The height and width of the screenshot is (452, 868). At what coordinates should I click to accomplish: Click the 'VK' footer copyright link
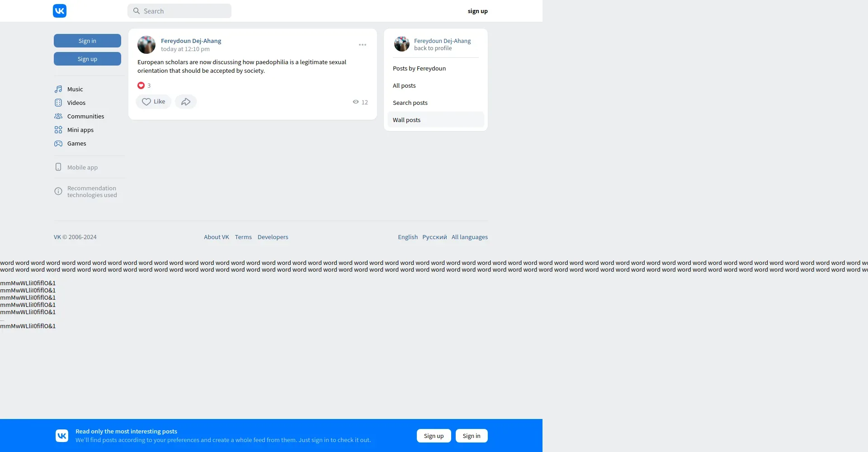tap(57, 237)
